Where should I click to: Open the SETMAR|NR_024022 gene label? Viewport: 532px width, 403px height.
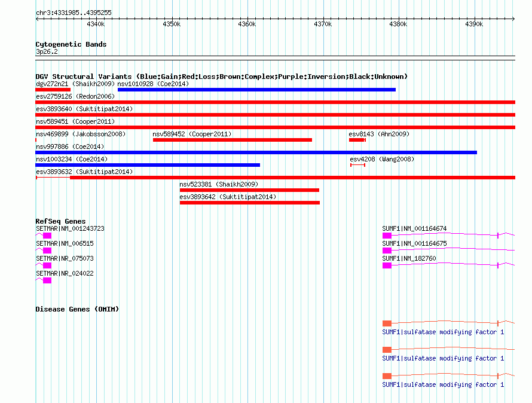tap(65, 273)
